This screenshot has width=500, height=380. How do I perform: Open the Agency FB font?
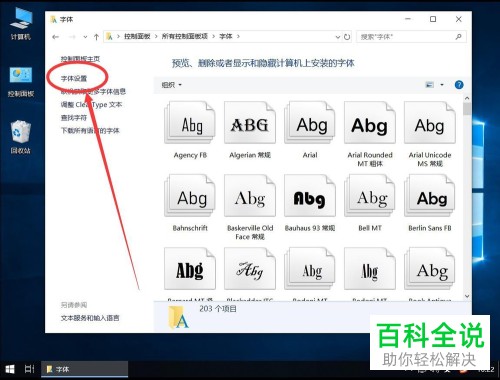point(190,131)
